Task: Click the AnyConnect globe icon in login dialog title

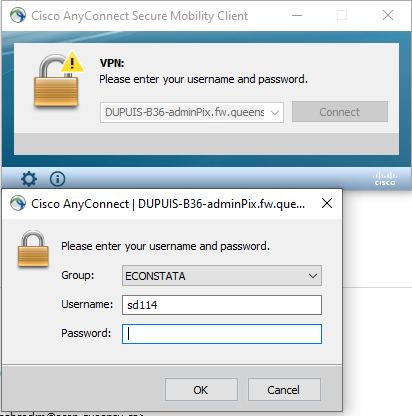Action: click(18, 203)
